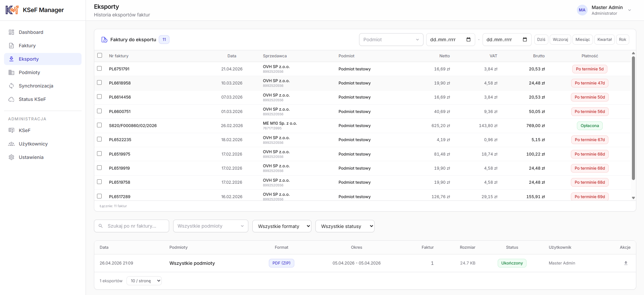This screenshot has width=644, height=295.
Task: Click the Eksporty download icon in sidebar
Action: pyautogui.click(x=11, y=59)
